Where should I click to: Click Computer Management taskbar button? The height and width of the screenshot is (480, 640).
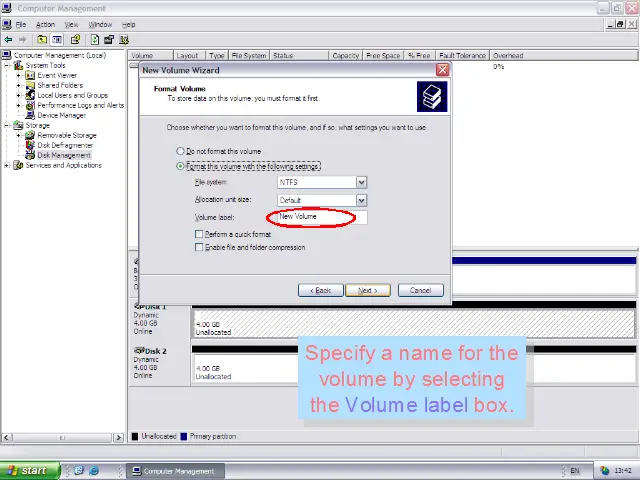(x=175, y=471)
